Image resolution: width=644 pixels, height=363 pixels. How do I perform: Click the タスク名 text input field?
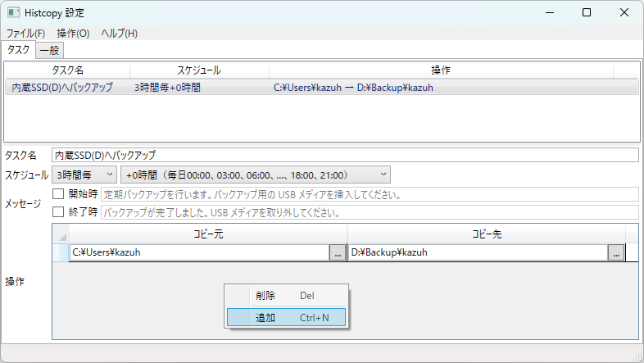(344, 155)
